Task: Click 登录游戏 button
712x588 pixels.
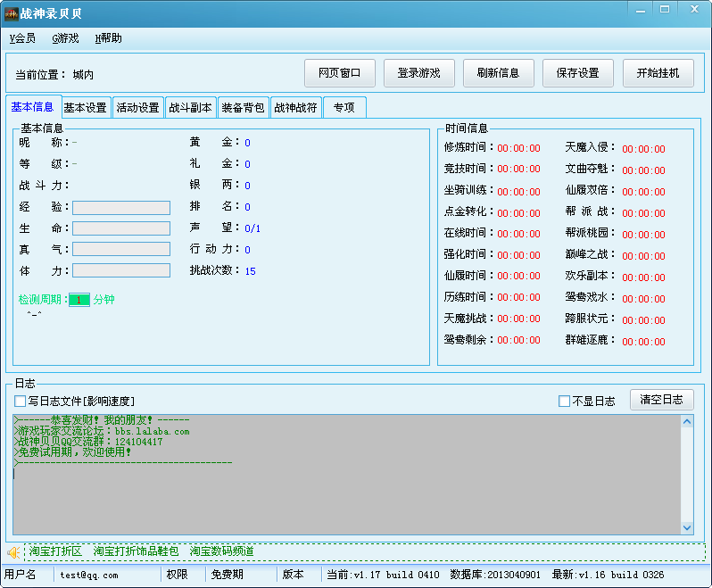Action: pyautogui.click(x=419, y=72)
